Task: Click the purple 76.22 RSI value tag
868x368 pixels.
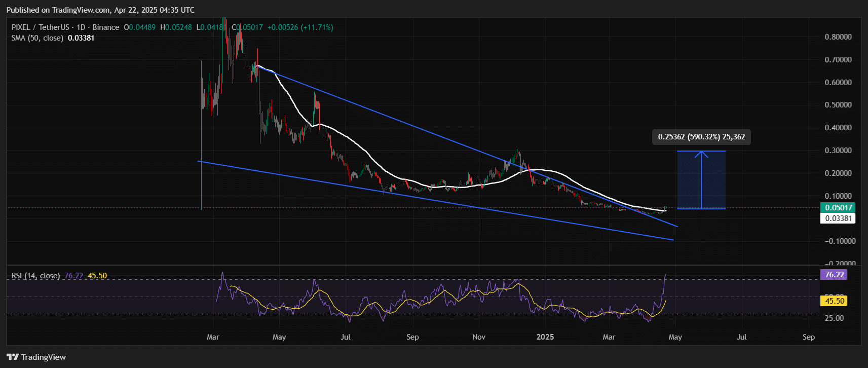Action: click(834, 275)
